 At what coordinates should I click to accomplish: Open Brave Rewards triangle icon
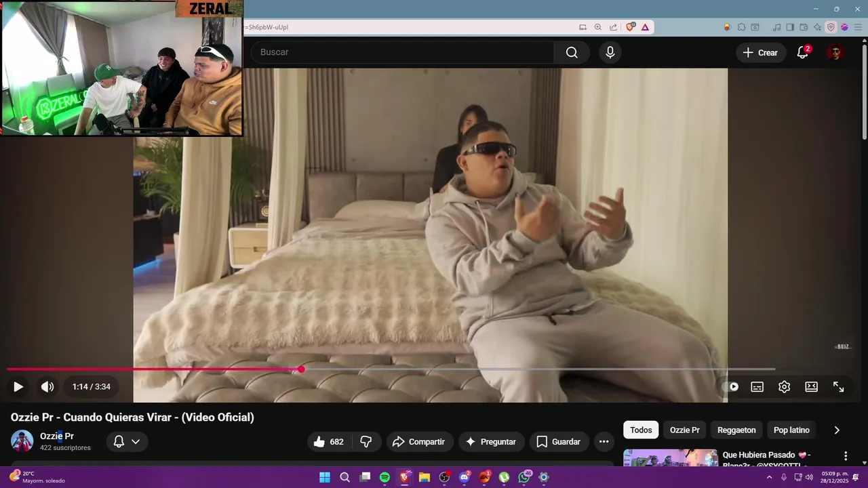pyautogui.click(x=645, y=27)
